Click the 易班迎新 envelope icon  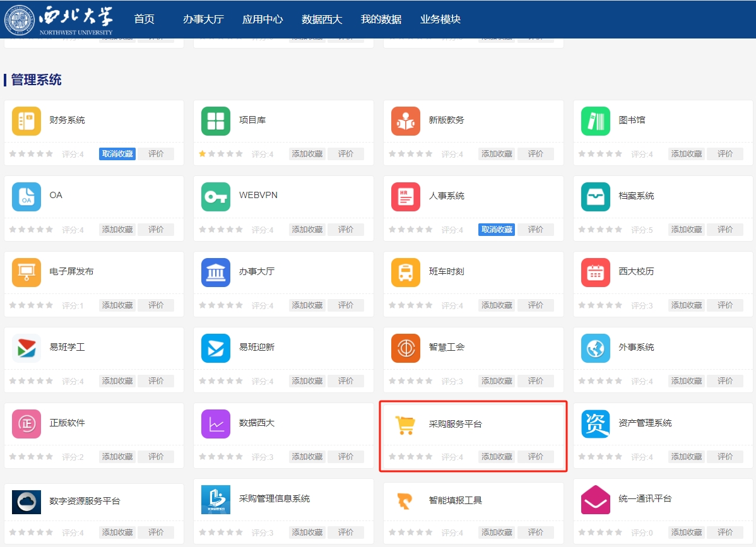tap(216, 348)
